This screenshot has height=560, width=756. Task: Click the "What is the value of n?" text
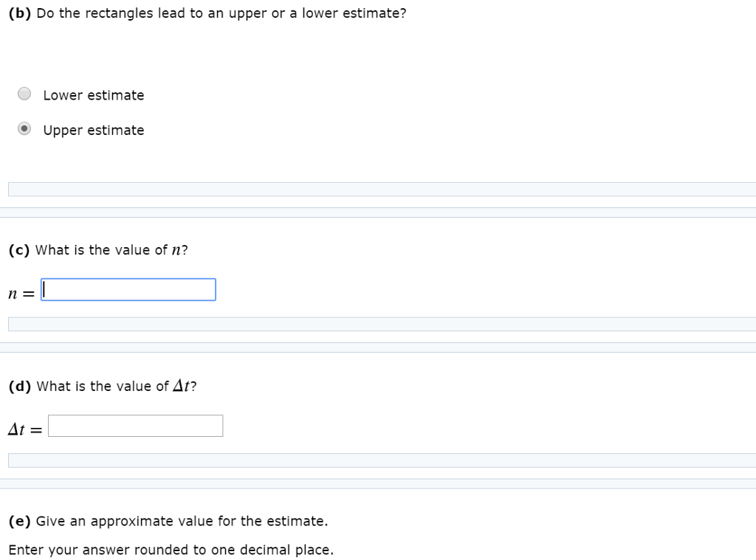point(111,250)
